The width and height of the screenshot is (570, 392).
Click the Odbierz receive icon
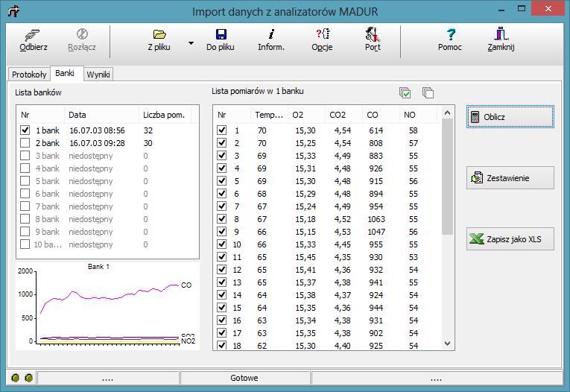pos(33,34)
